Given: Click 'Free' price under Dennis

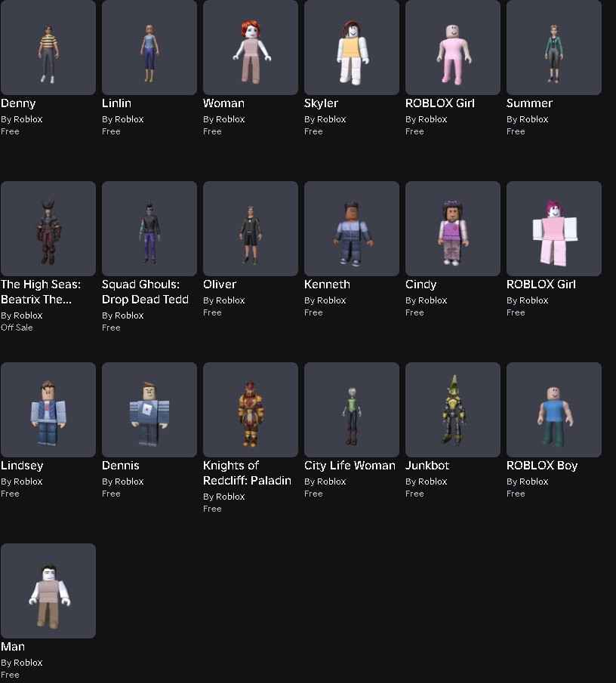Looking at the screenshot, I should click(111, 494).
